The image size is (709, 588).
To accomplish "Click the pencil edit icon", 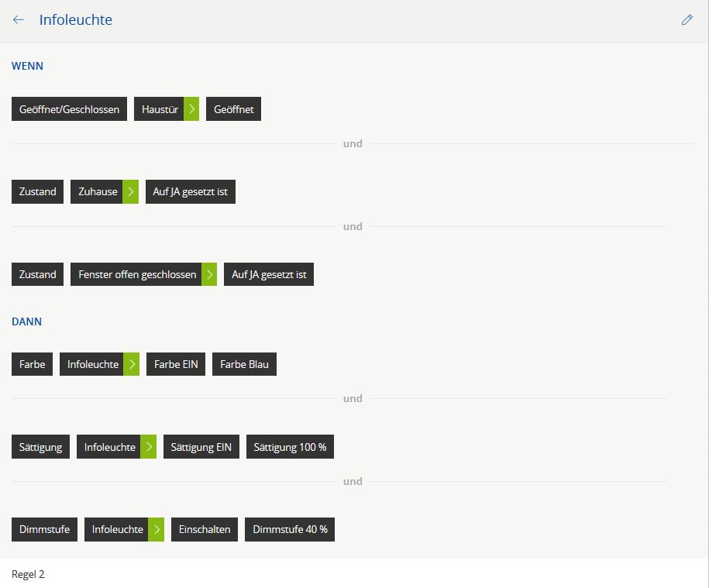I will click(687, 20).
